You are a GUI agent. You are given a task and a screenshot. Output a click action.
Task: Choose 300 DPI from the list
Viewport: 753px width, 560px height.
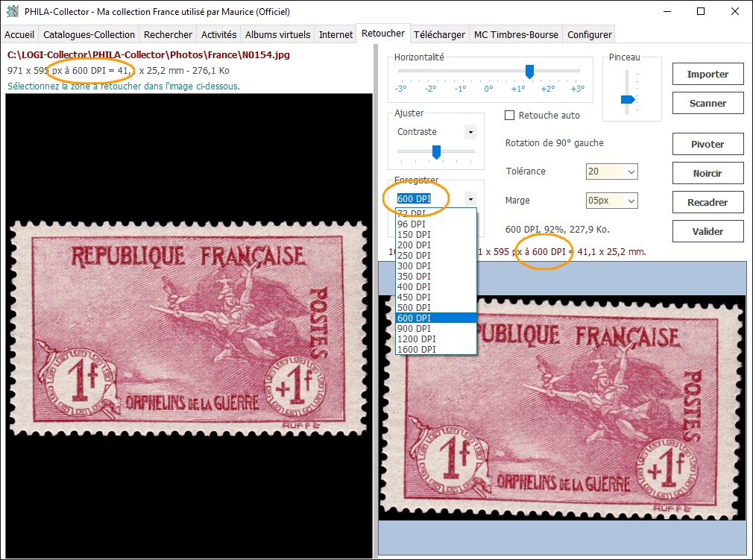click(436, 266)
